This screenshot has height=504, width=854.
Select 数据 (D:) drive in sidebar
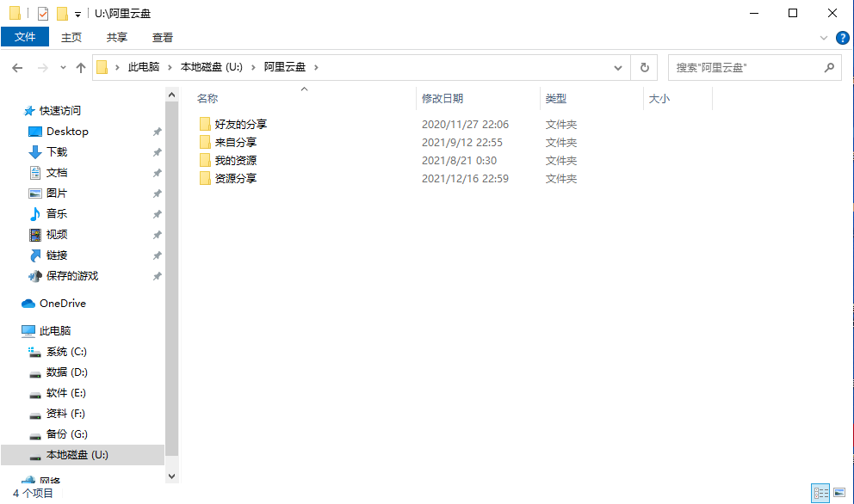click(66, 372)
